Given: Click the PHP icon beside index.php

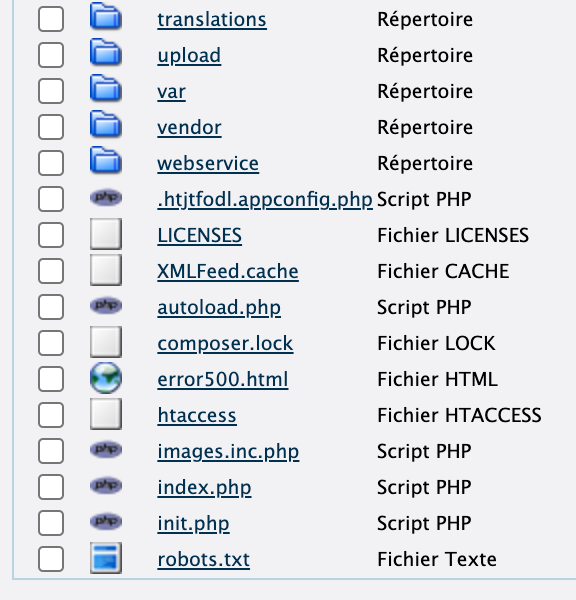Looking at the screenshot, I should (106, 486).
